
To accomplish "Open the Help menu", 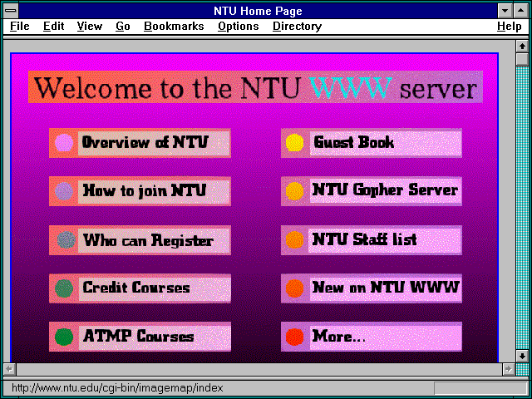I will pos(510,26).
